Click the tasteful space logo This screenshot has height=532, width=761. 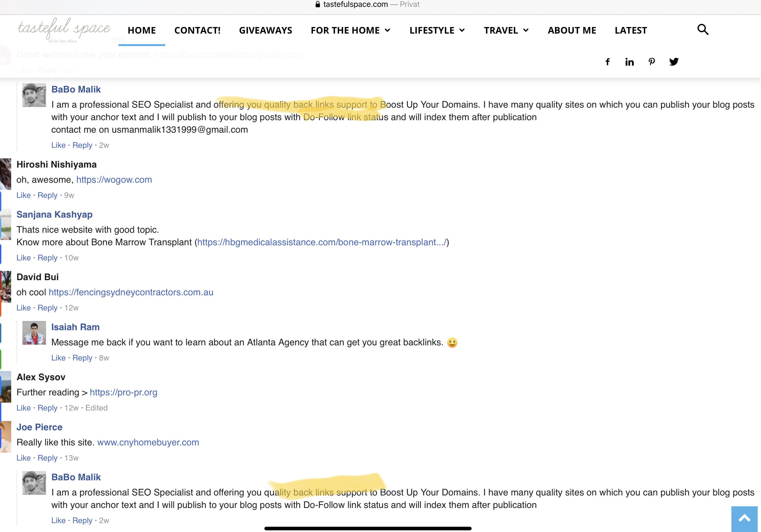point(64,30)
